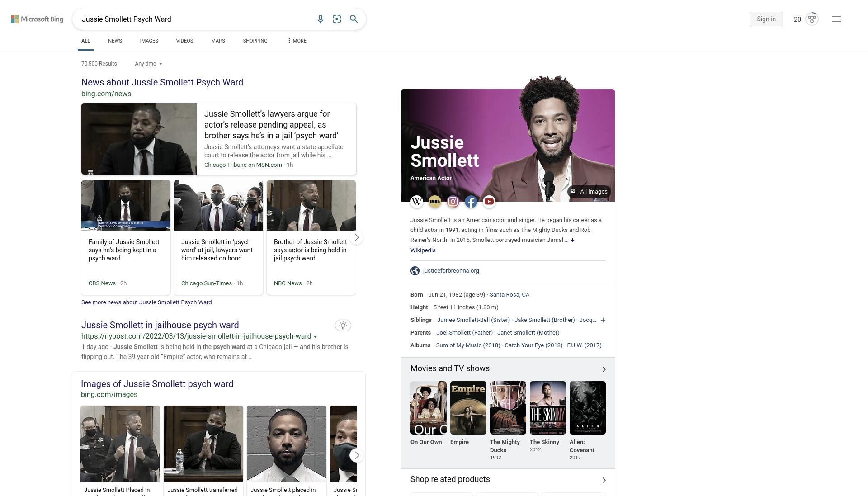Open Sum of My Music album link
Screen dimensions: 868x496
coord(468,345)
